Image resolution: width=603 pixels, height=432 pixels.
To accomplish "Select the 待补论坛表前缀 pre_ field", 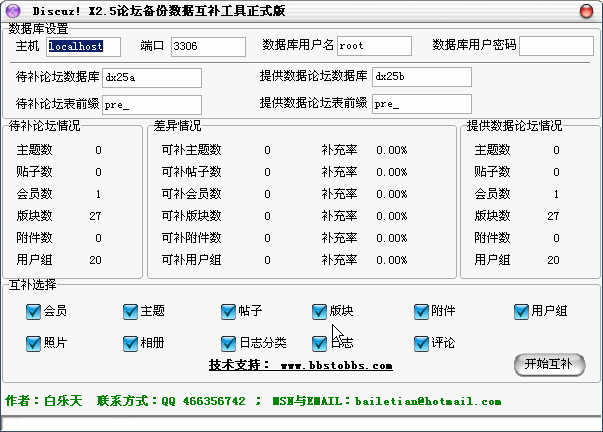I will (152, 105).
